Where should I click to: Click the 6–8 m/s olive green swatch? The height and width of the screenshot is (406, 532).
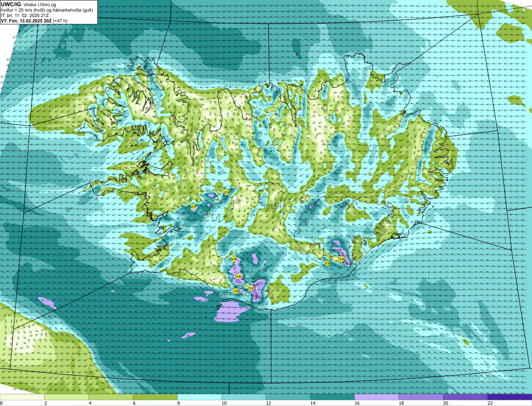tap(155, 397)
